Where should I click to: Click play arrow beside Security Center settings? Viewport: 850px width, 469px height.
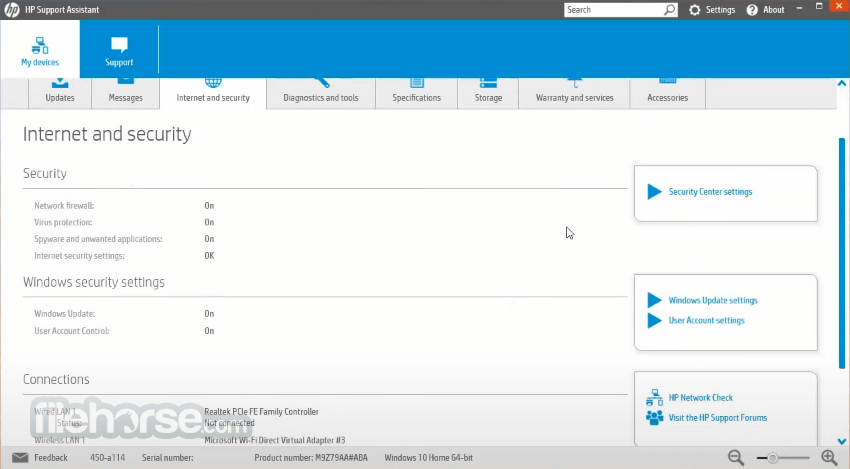pos(654,191)
